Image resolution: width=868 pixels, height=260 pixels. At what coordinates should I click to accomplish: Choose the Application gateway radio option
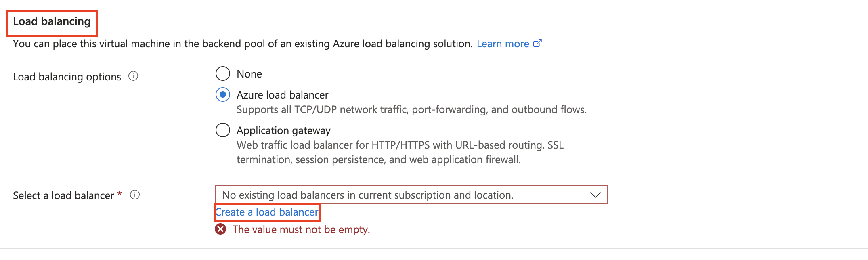tap(223, 130)
